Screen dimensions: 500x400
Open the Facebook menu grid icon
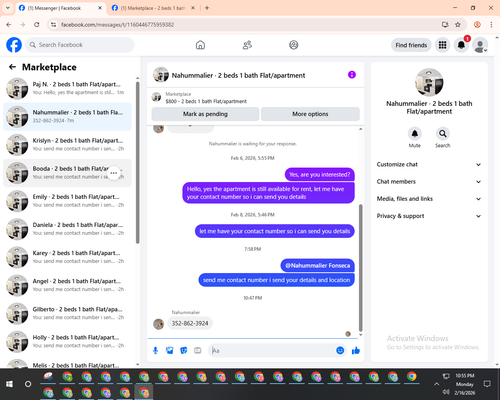442,45
